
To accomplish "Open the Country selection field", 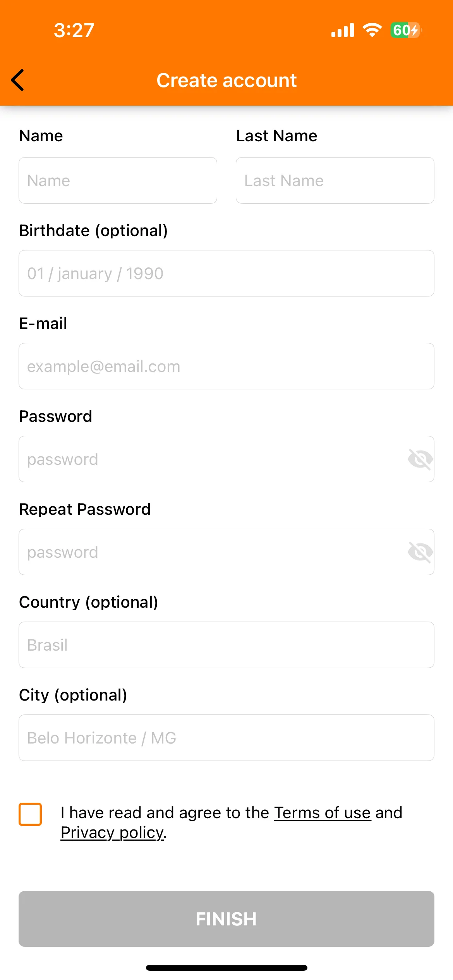I will 226,645.
